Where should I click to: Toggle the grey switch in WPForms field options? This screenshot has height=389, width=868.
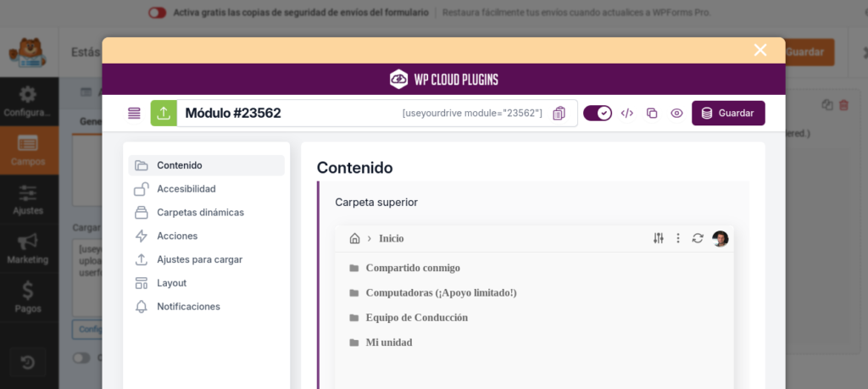(x=81, y=358)
